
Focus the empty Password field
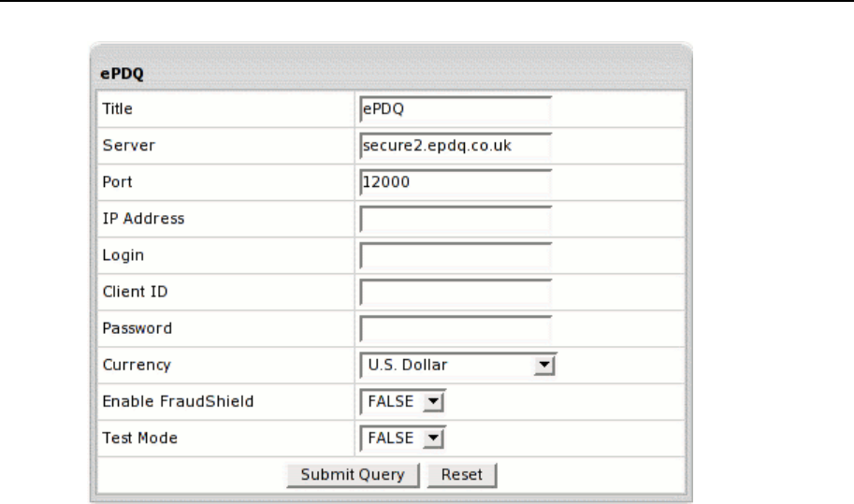click(456, 328)
